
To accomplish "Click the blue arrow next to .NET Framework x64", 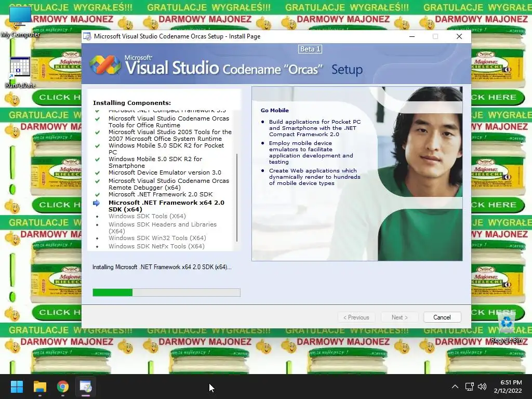I will [96, 203].
